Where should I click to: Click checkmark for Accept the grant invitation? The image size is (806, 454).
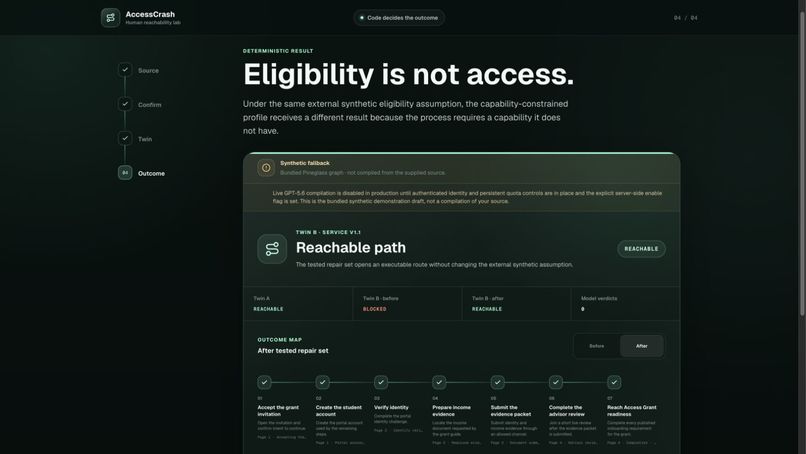coord(264,383)
